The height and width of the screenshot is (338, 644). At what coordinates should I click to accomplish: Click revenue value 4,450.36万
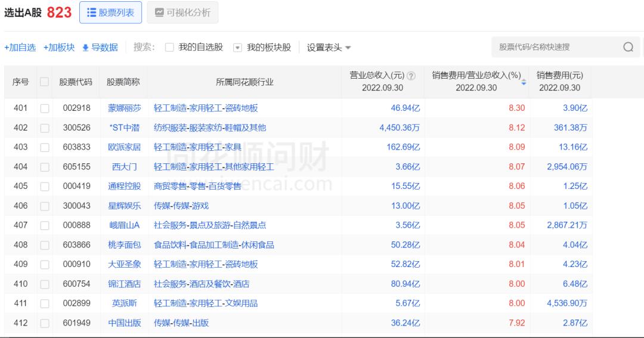400,128
